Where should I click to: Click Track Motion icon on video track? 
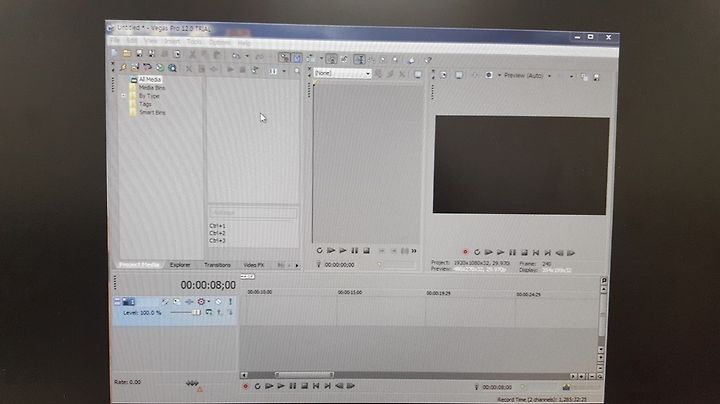pyautogui.click(x=177, y=302)
